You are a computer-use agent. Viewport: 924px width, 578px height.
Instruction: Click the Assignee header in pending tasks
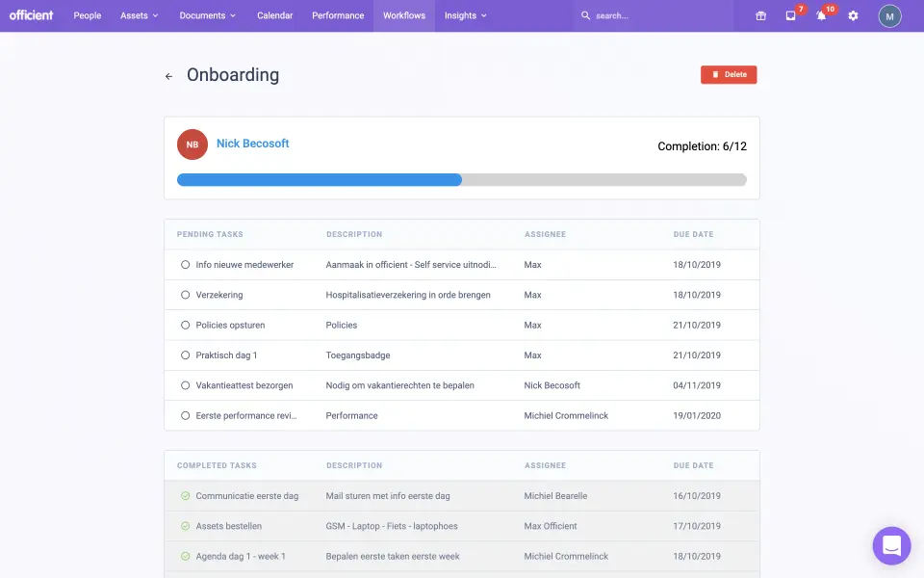(545, 234)
